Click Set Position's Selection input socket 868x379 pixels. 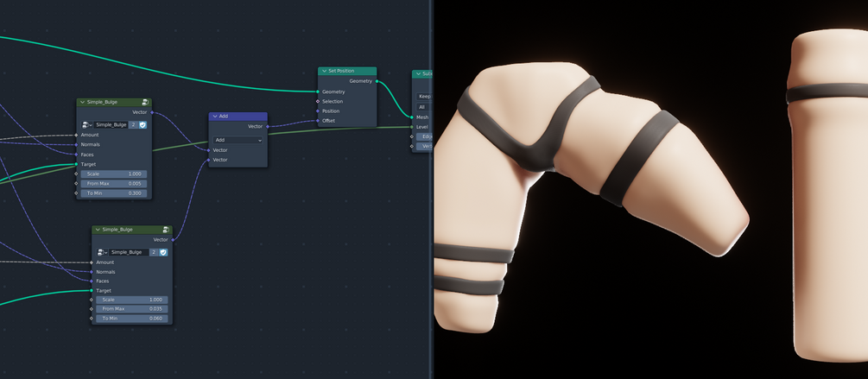pos(318,101)
